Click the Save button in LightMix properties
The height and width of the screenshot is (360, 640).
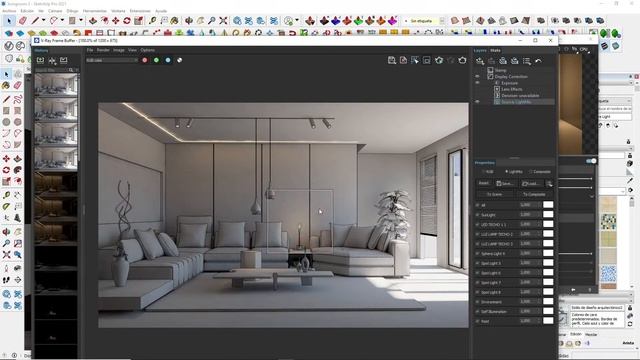point(505,184)
